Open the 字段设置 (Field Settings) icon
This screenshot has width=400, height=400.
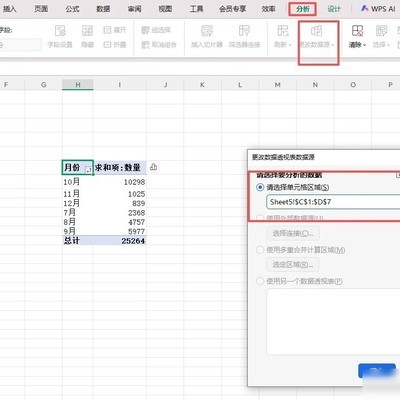click(x=60, y=36)
